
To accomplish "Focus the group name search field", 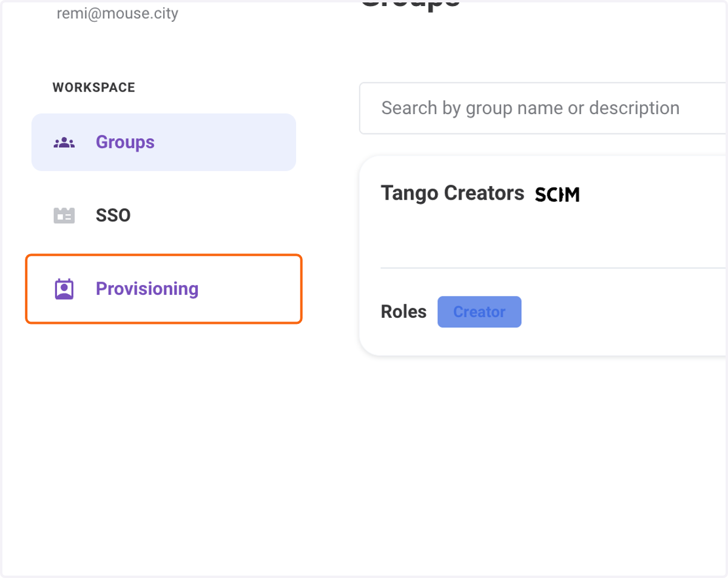I will [x=543, y=108].
